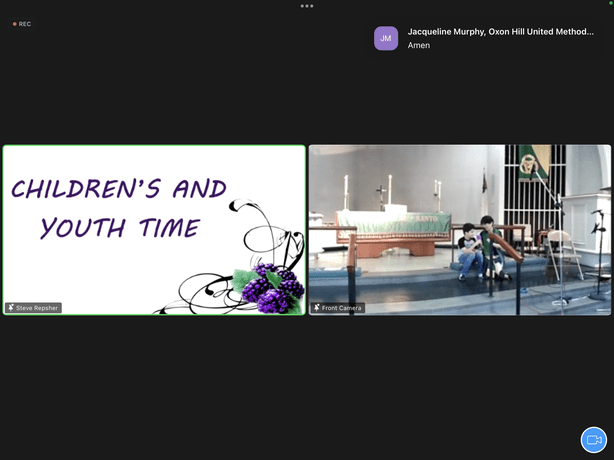Click the JM purple avatar in notification
This screenshot has width=614, height=460.
point(386,38)
